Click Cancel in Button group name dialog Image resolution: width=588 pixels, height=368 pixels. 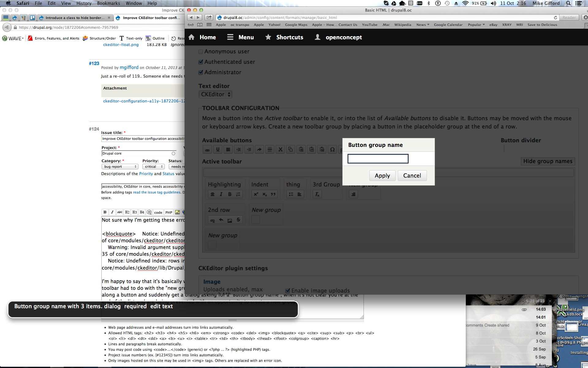tap(412, 176)
